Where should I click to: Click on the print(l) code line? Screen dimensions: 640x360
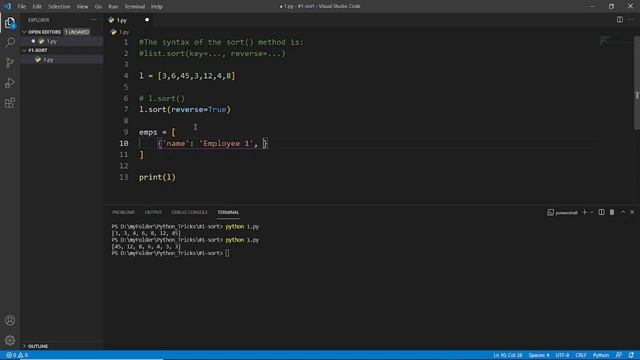[x=157, y=177]
